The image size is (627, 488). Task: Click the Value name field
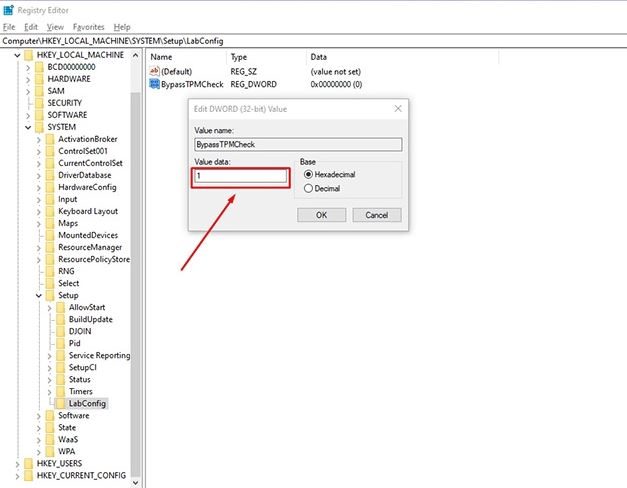(x=298, y=144)
